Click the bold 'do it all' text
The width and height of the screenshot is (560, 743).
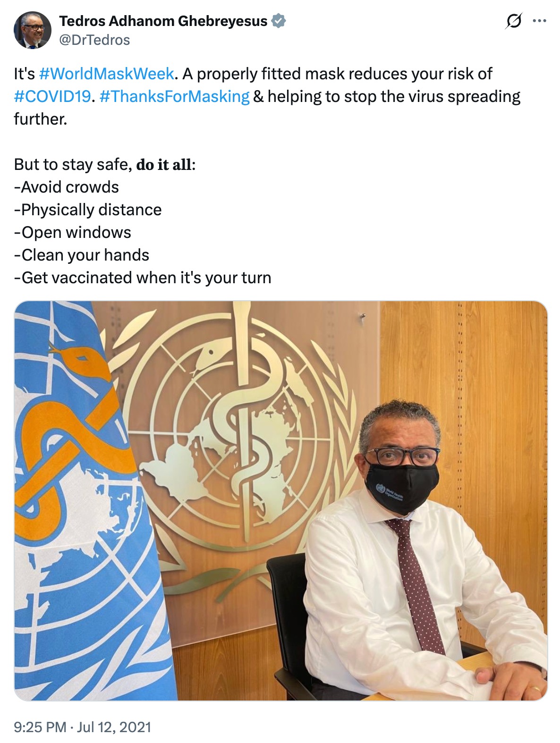pos(164,164)
